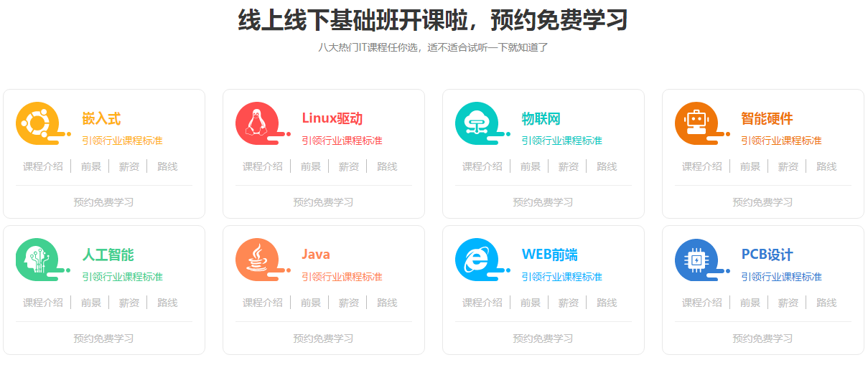View 路线 for 智能硬件
This screenshot has height=365, width=868.
pyautogui.click(x=826, y=166)
